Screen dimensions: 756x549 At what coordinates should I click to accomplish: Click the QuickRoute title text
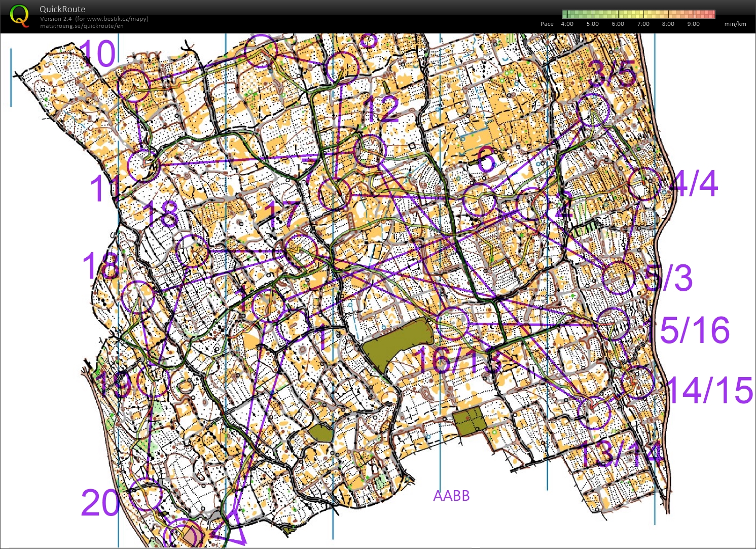62,9
